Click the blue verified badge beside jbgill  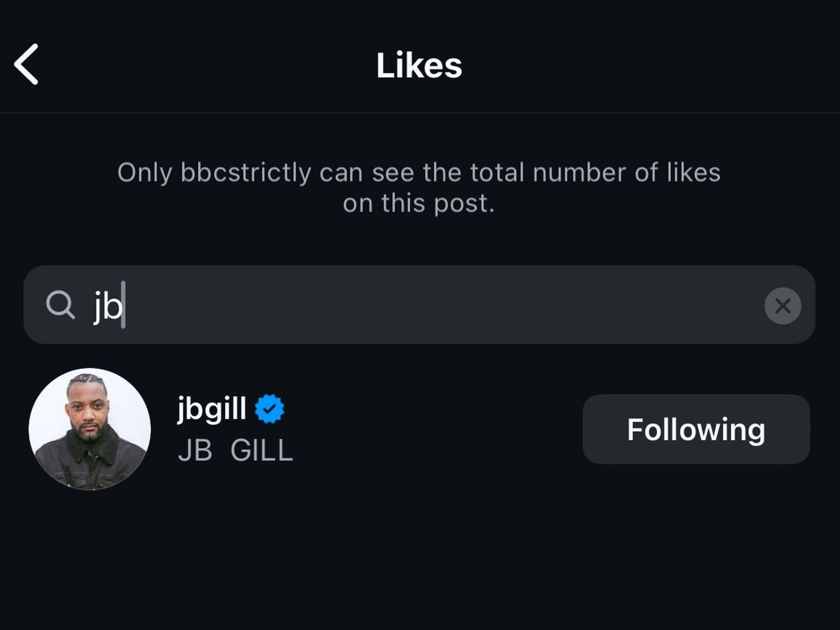(269, 409)
